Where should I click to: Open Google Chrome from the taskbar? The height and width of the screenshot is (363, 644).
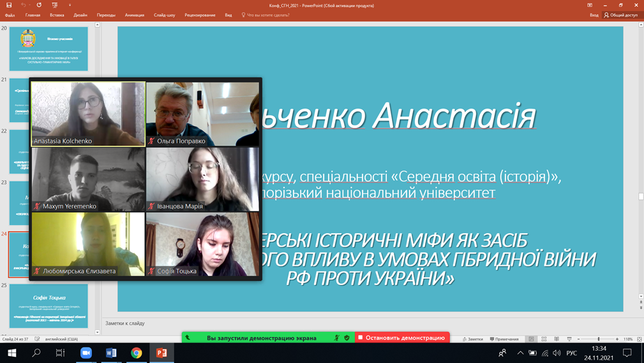tap(136, 353)
